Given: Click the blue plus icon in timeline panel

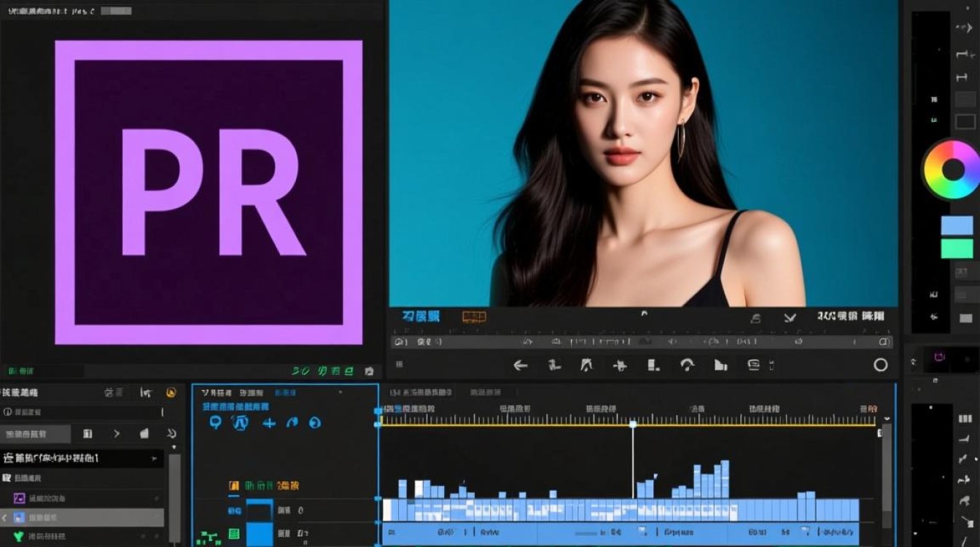Looking at the screenshot, I should click(269, 422).
